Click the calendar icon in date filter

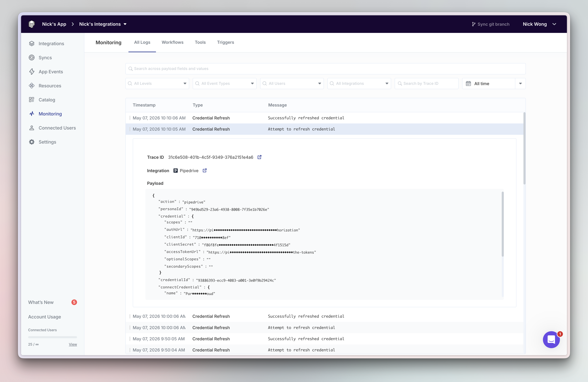point(468,84)
